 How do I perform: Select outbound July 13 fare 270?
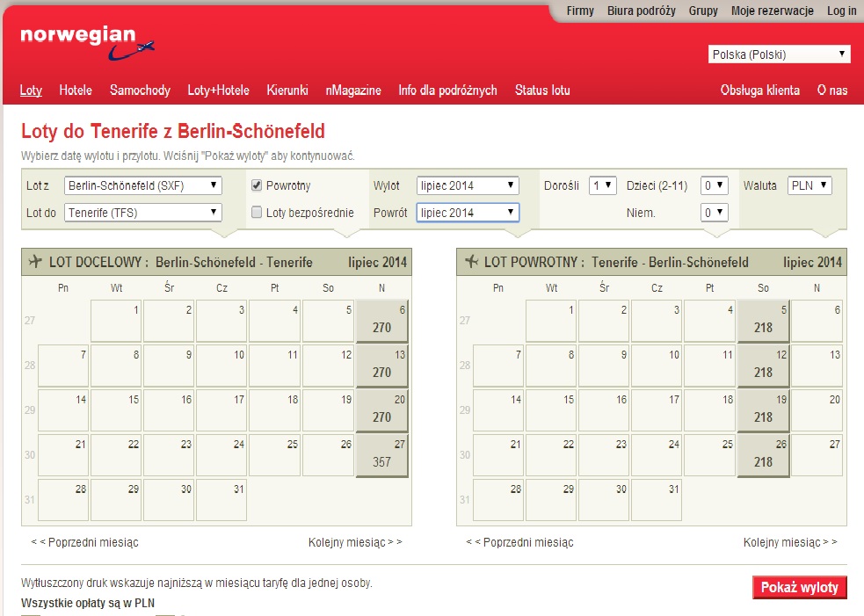[x=381, y=366]
